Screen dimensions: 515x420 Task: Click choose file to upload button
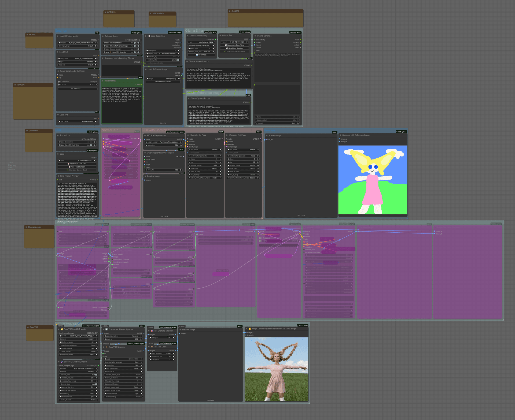click(x=163, y=82)
